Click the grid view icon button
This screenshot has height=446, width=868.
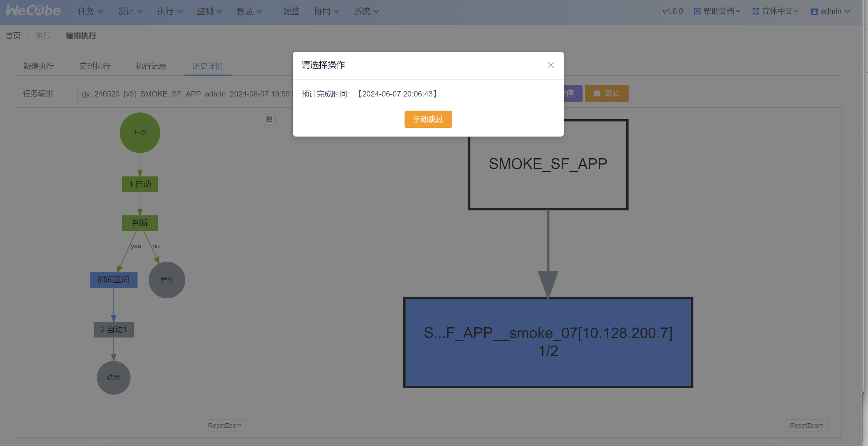[x=269, y=119]
